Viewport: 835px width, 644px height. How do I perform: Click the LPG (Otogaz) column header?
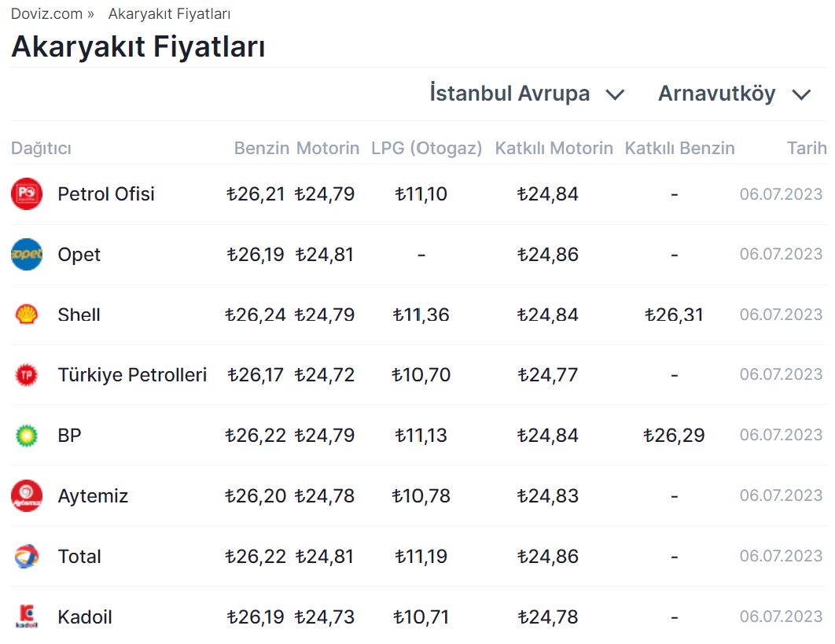coord(426,148)
